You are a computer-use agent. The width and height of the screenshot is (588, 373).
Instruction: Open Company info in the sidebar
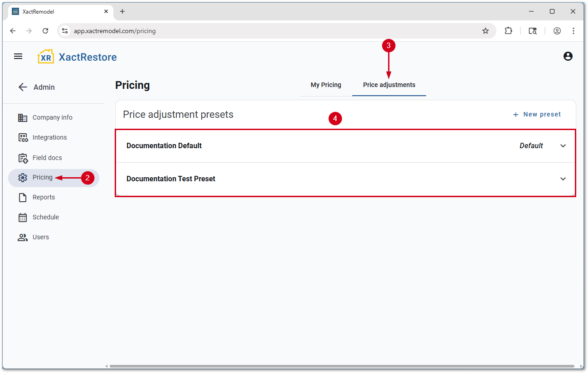pos(52,117)
